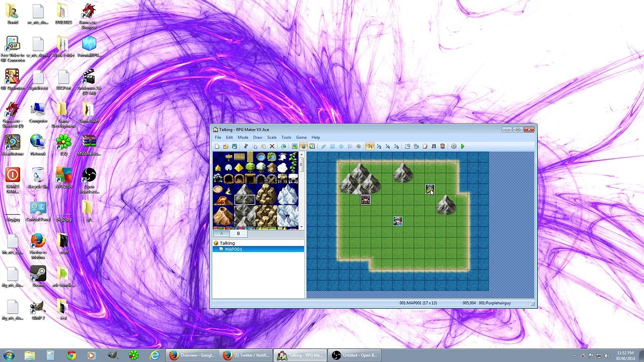Pick the golden pyramid tile
The height and width of the screenshot is (362, 644).
click(238, 167)
